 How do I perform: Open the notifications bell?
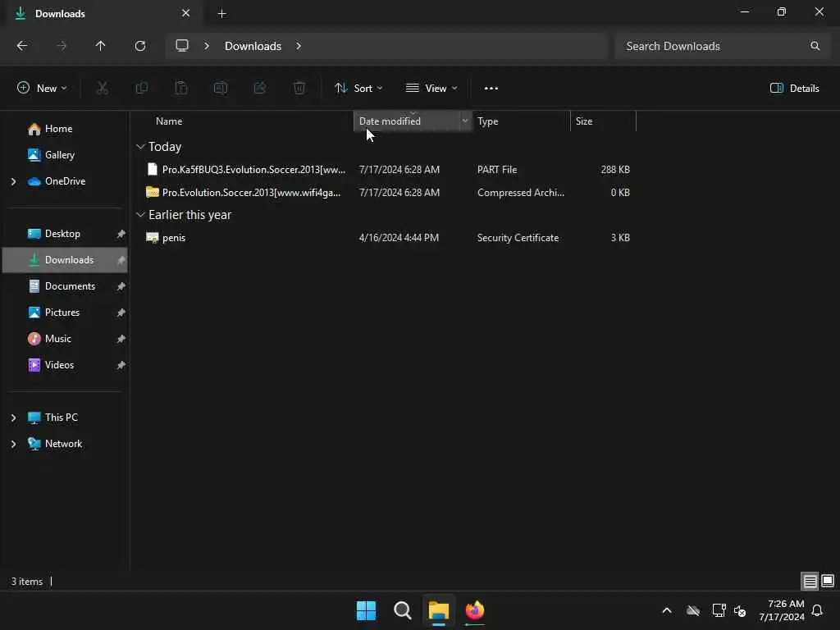coord(817,610)
